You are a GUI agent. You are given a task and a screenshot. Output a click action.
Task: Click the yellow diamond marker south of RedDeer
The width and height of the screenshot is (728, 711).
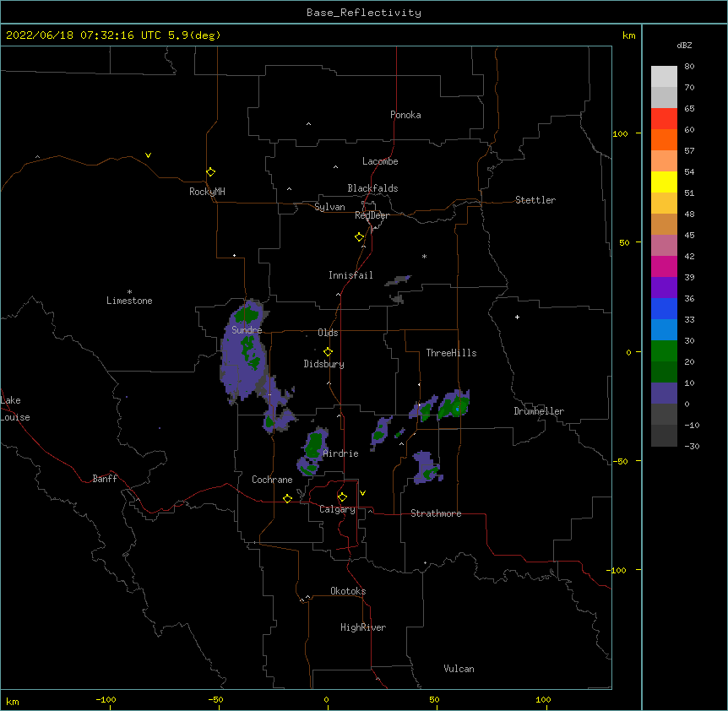click(x=359, y=237)
